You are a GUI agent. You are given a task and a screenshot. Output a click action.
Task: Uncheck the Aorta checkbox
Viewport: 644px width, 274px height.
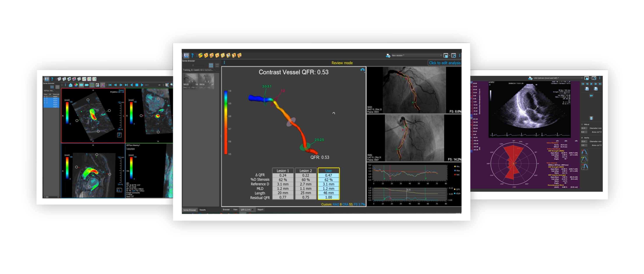click(x=582, y=138)
